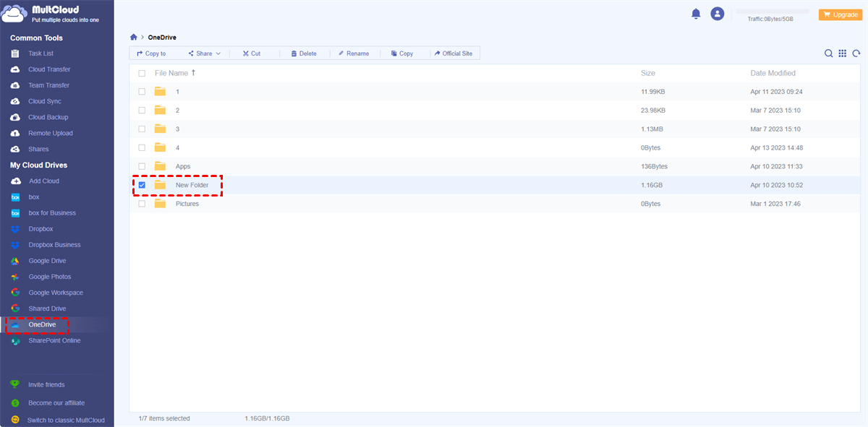The width and height of the screenshot is (868, 427).
Task: Click the folder name 3
Action: (178, 129)
